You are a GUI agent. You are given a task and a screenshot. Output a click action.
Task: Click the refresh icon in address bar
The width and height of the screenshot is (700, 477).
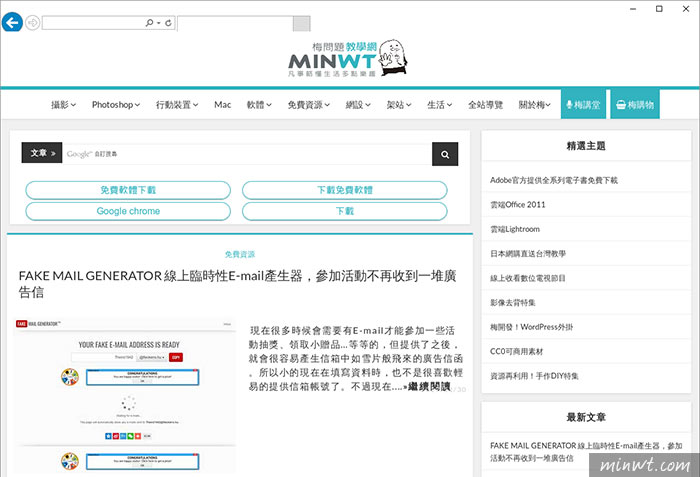[168, 23]
